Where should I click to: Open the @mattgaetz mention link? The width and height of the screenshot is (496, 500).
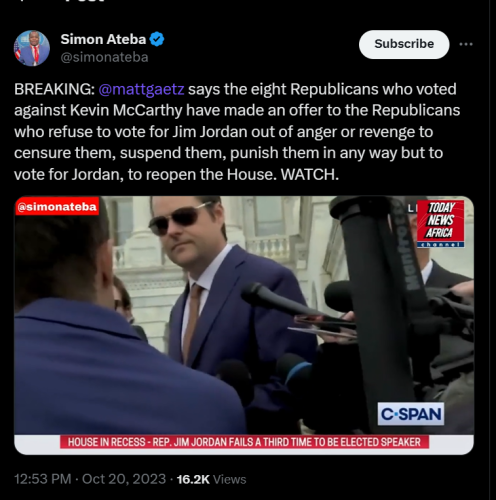point(141,89)
